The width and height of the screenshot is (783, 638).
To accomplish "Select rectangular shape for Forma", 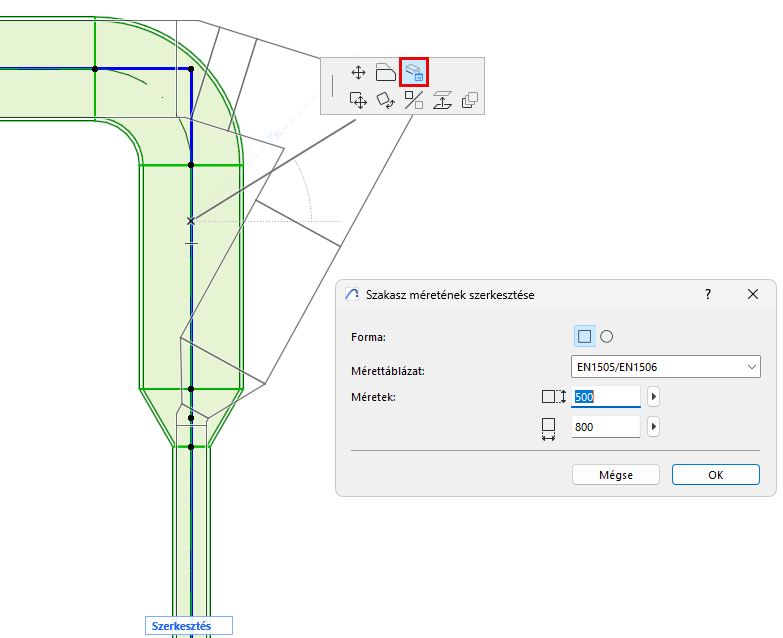I will click(584, 336).
